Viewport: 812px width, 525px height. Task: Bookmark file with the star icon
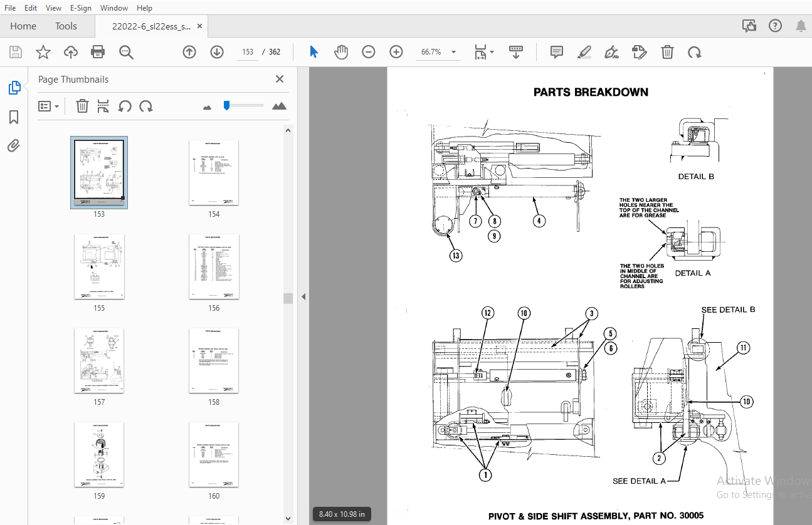(43, 52)
